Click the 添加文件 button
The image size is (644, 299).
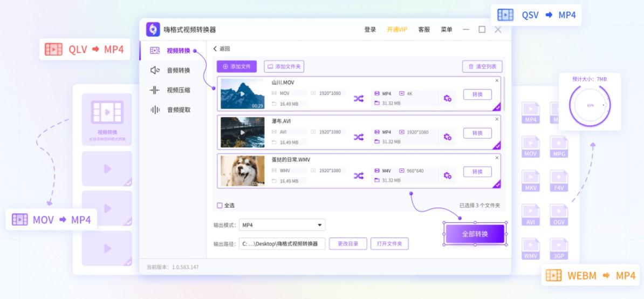(x=237, y=66)
